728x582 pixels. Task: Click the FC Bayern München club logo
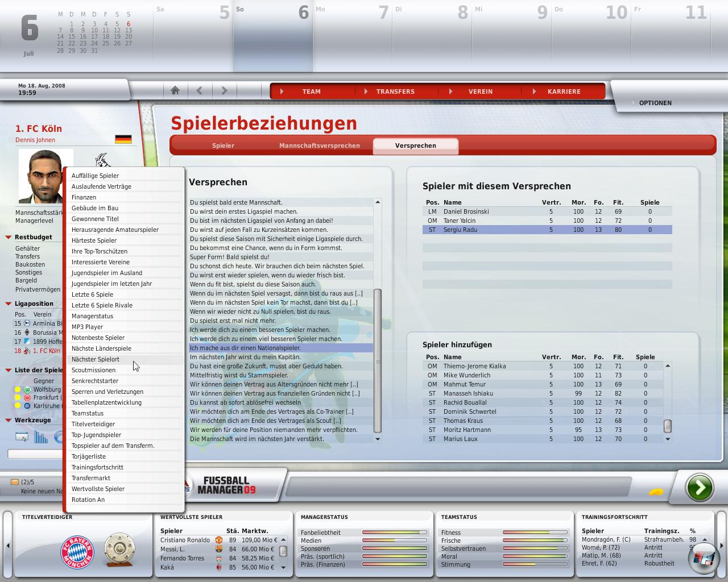tap(77, 551)
